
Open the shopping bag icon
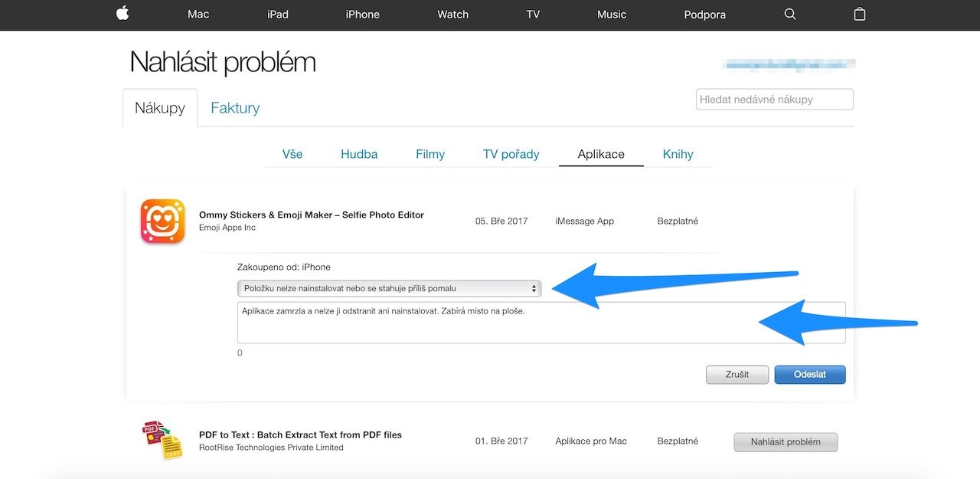click(x=860, y=14)
